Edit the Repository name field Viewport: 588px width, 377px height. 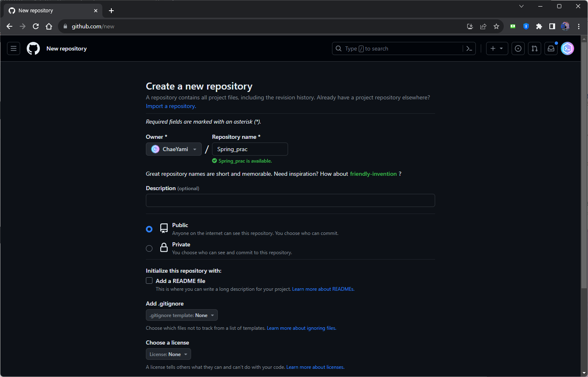[250, 149]
